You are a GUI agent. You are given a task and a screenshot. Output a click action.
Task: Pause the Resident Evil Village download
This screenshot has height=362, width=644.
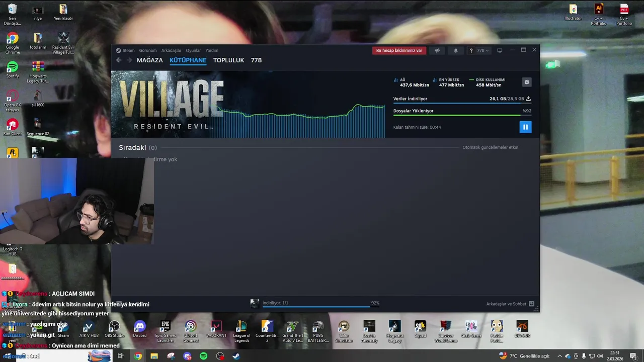point(525,127)
